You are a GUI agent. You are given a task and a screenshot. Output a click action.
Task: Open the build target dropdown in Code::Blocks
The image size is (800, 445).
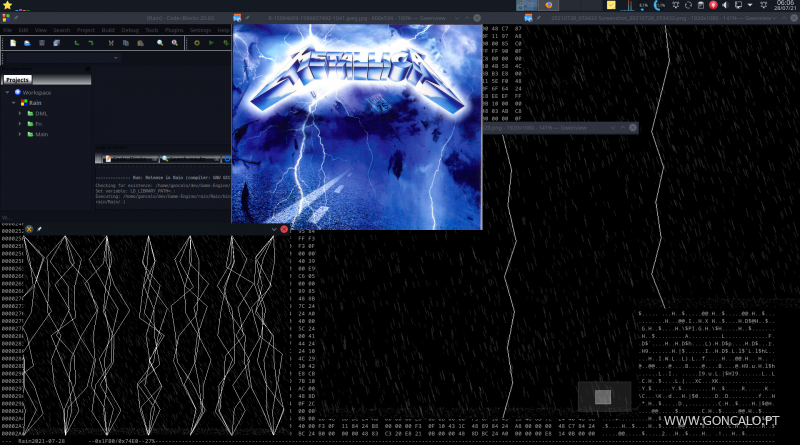click(x=116, y=58)
